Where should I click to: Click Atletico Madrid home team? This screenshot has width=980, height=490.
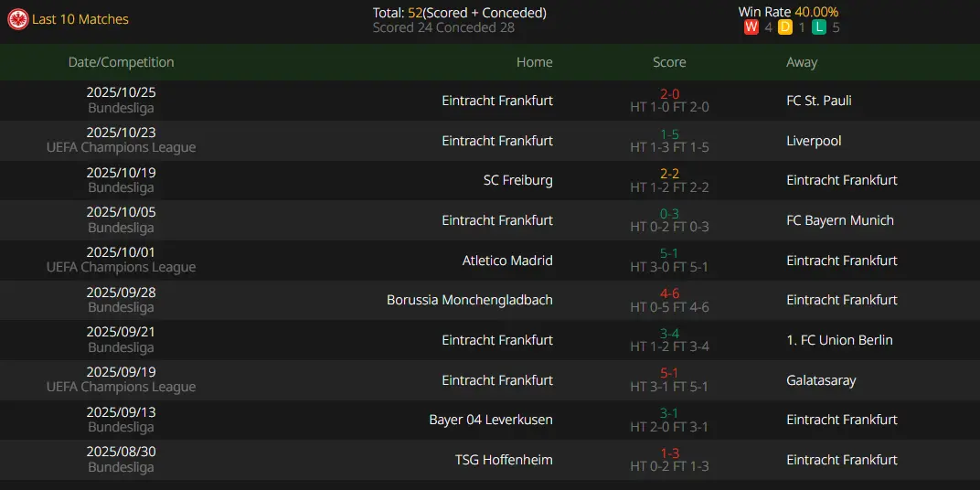[507, 261]
